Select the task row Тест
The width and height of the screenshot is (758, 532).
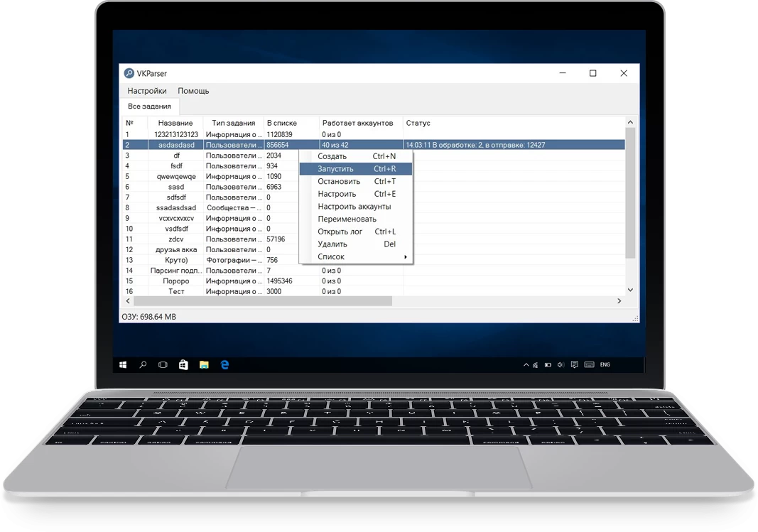[x=374, y=292]
